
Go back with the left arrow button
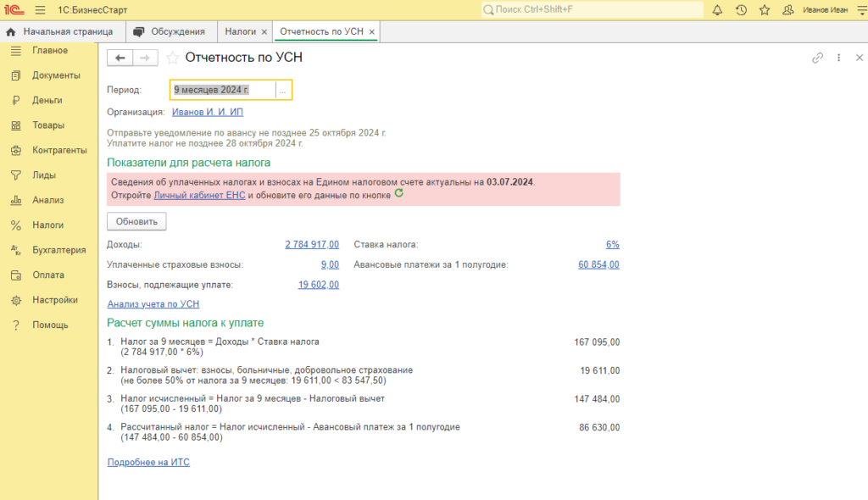coord(120,58)
